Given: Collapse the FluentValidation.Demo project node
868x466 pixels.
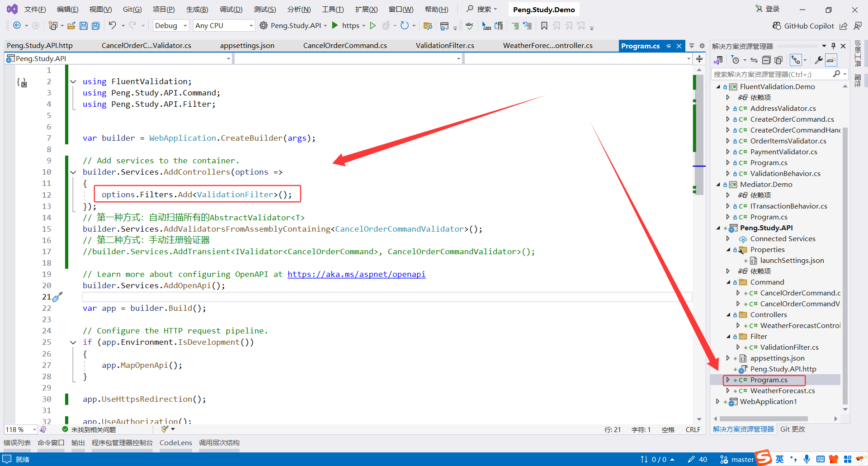Looking at the screenshot, I should point(718,87).
